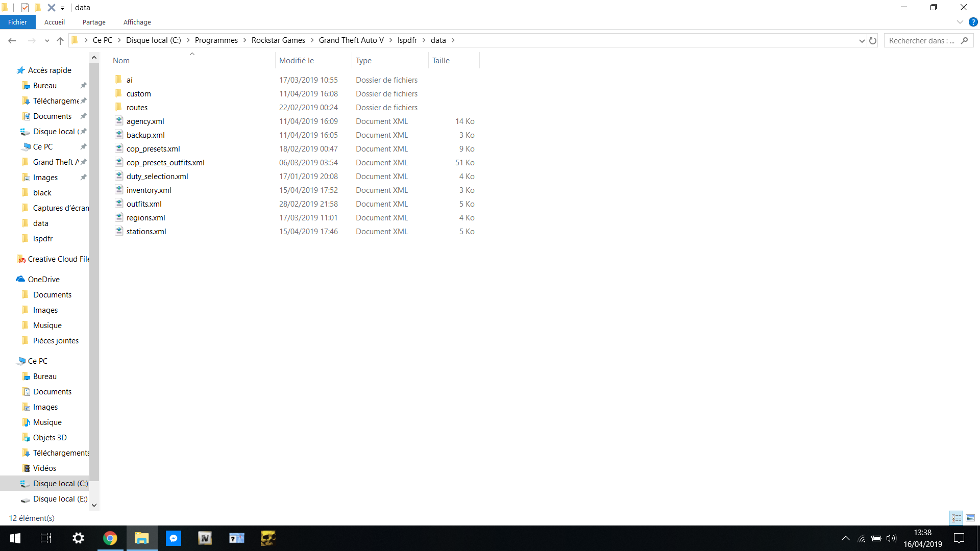The width and height of the screenshot is (980, 551).
Task: Open recent locations dropdown arrow
Action: 47,41
